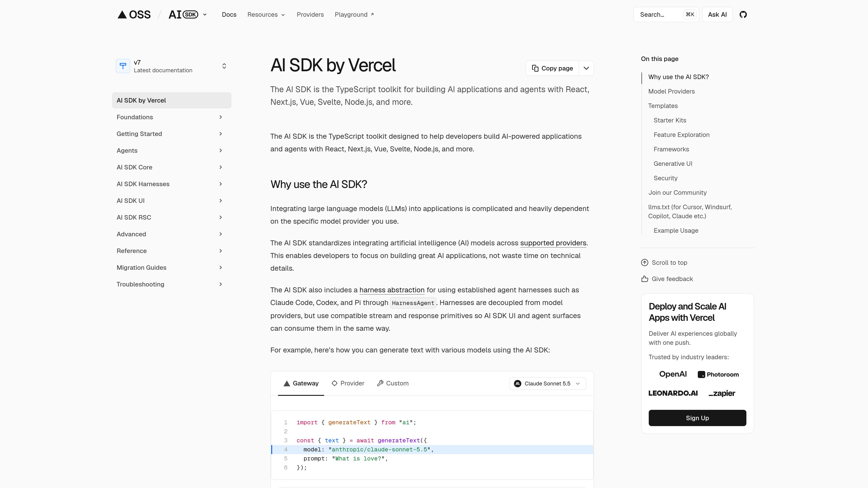This screenshot has width=868, height=488.
Task: Switch to the Custom code tab
Action: pyautogui.click(x=393, y=383)
